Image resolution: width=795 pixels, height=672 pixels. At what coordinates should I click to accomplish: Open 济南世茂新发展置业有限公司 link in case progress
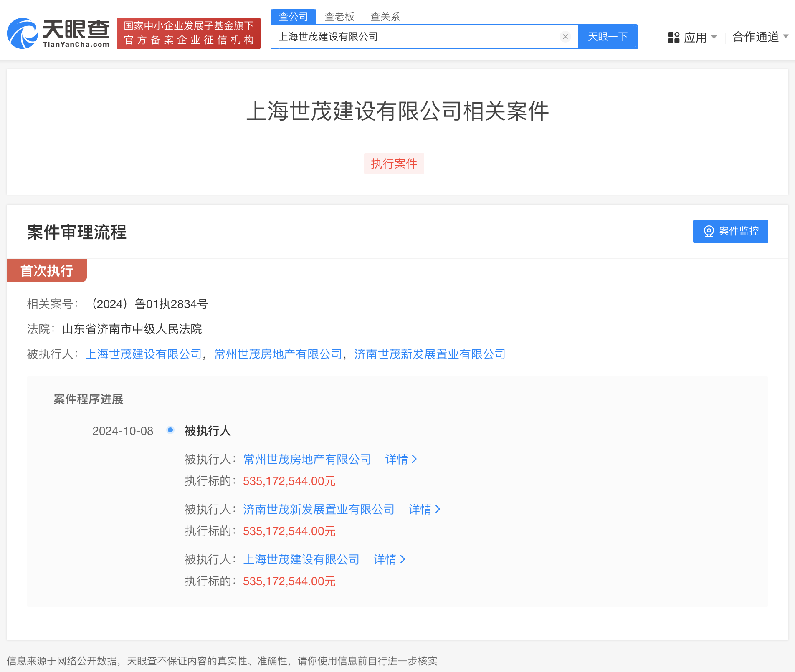pos(319,509)
